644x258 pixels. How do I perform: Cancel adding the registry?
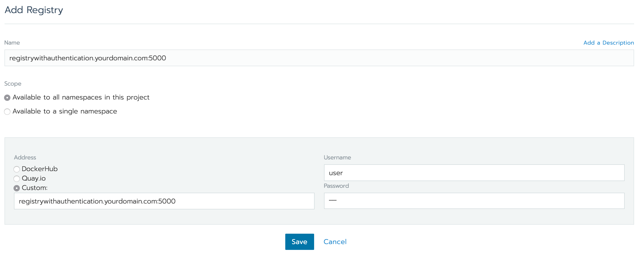(335, 242)
